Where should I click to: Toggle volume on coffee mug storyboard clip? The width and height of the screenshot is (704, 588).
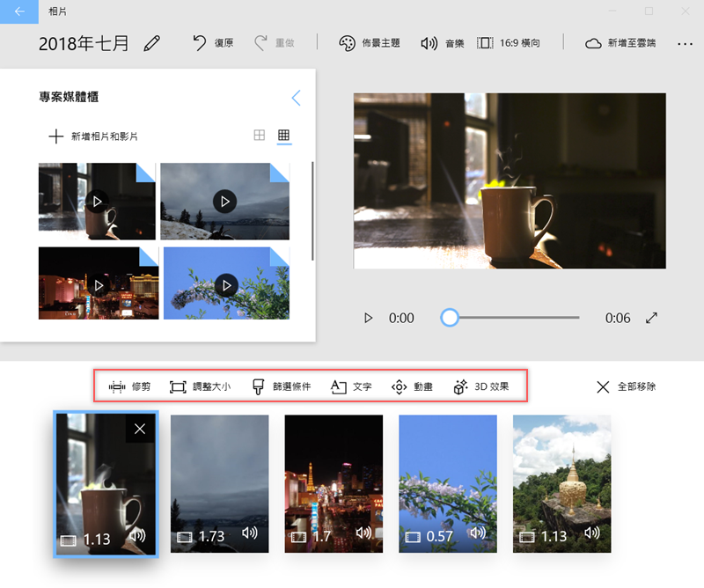pyautogui.click(x=138, y=535)
